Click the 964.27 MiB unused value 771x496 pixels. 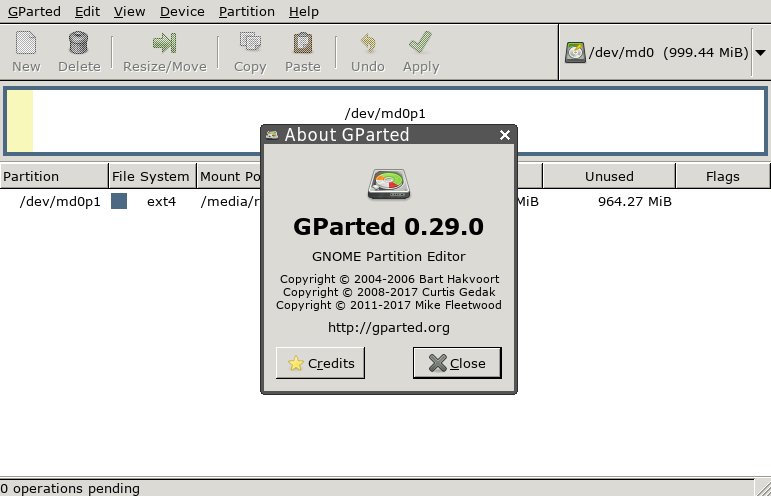(x=635, y=202)
